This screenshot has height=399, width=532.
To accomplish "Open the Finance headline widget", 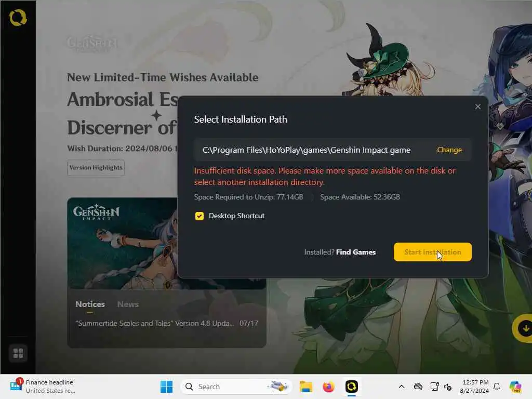I will [43, 387].
